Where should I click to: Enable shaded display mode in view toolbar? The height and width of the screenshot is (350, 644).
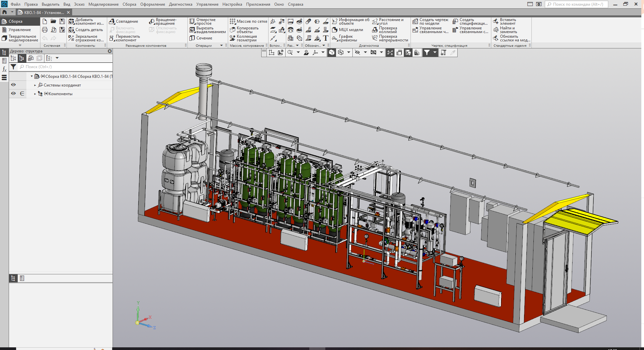(332, 52)
